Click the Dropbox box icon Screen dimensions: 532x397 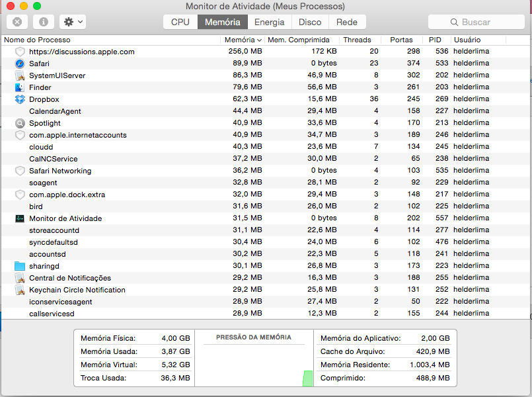pyautogui.click(x=20, y=99)
